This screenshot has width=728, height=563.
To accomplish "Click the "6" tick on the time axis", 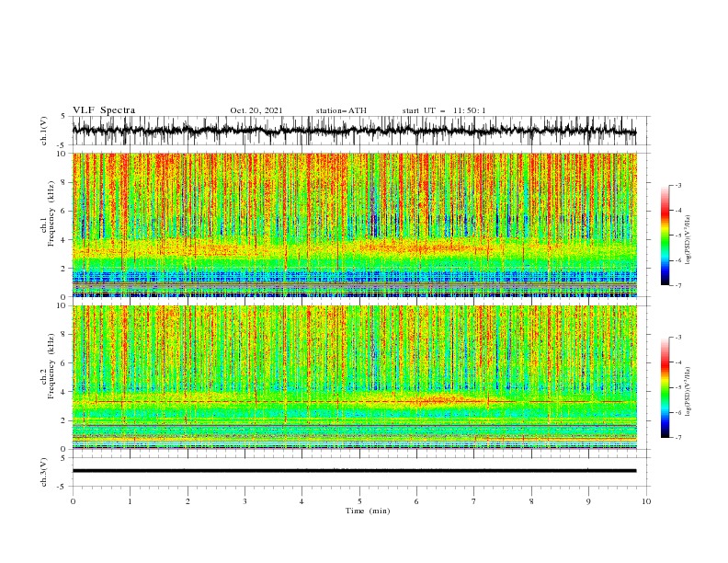I will point(416,501).
